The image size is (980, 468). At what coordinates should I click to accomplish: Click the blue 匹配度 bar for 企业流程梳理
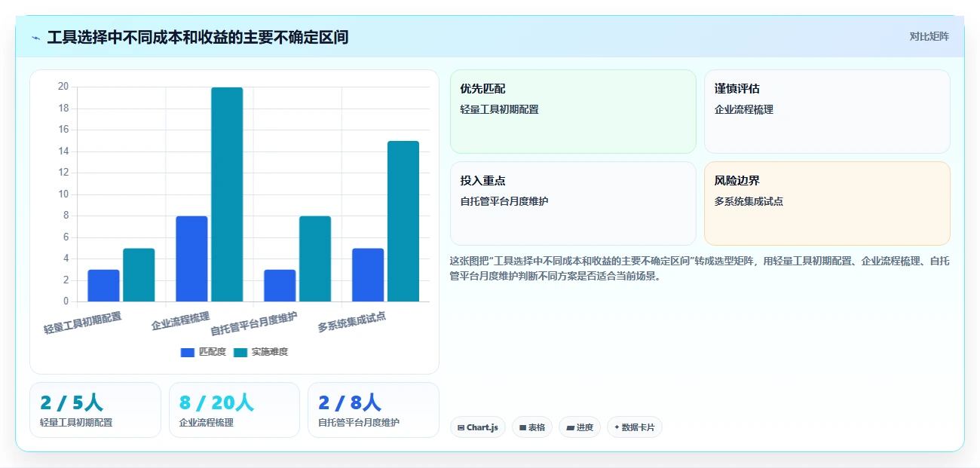191,258
